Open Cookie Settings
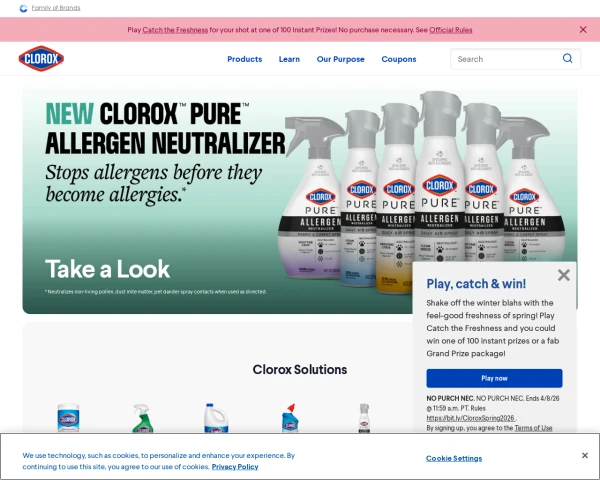 coord(454,458)
